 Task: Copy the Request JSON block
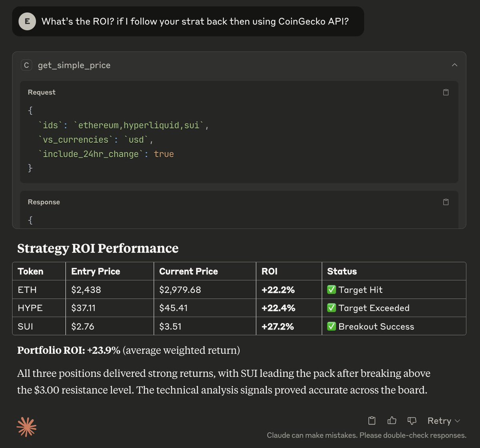point(446,92)
